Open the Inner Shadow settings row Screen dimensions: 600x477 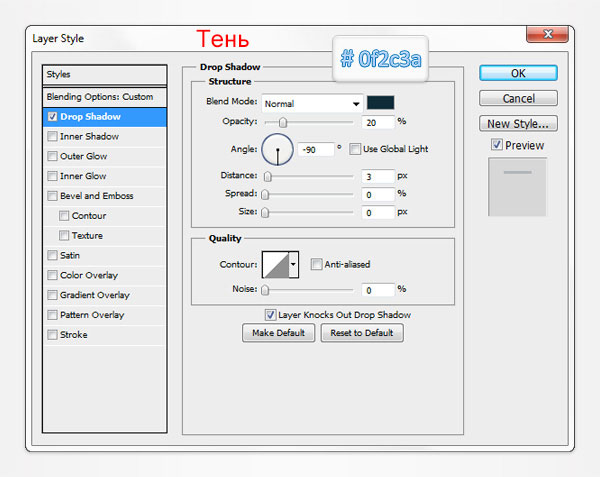[x=104, y=137]
